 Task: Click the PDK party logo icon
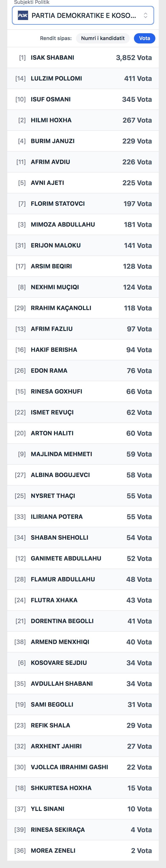coord(23,16)
